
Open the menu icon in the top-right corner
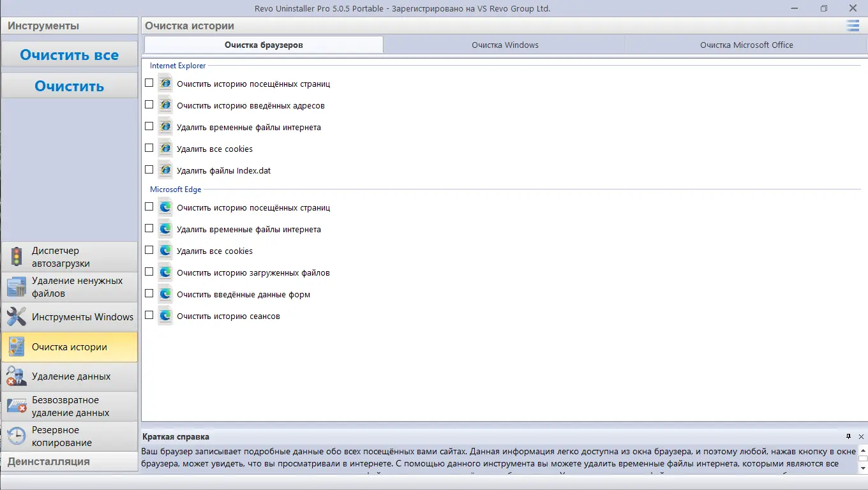pyautogui.click(x=853, y=26)
